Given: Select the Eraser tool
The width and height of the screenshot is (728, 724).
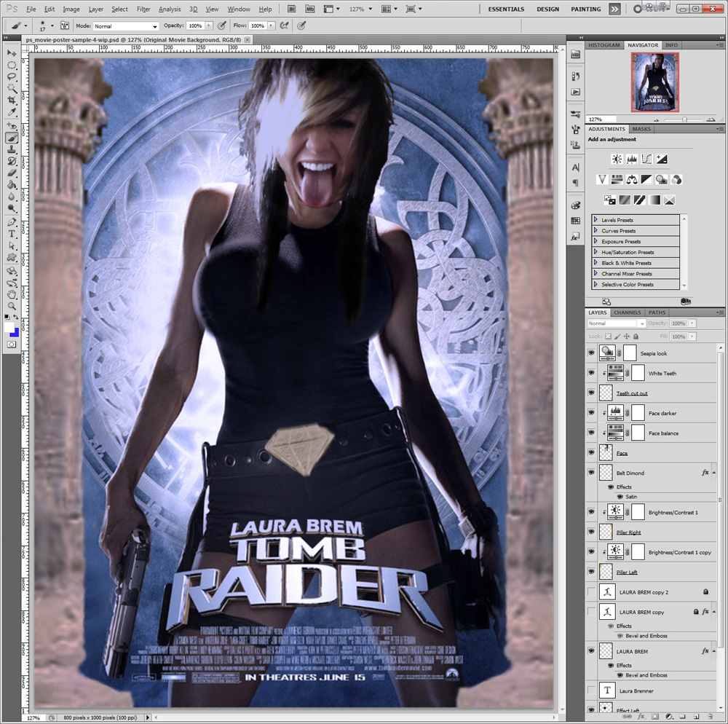Looking at the screenshot, I should 12,173.
